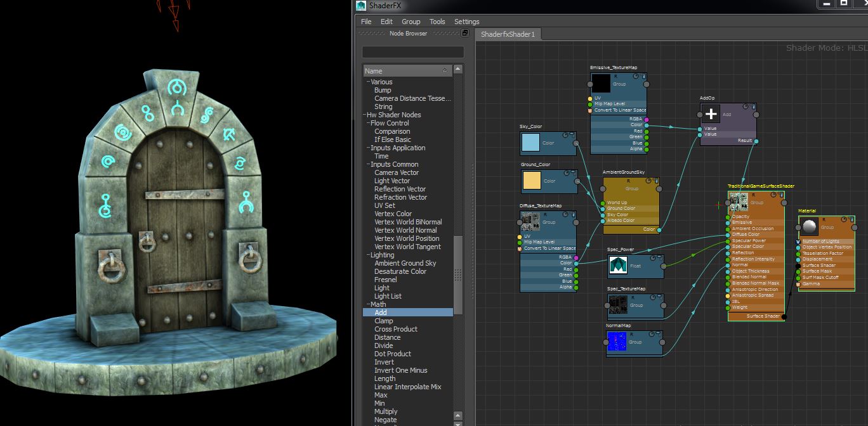Image resolution: width=868 pixels, height=426 pixels.
Task: Click the ShaderFX application icon in the title bar
Action: pyautogui.click(x=360, y=6)
